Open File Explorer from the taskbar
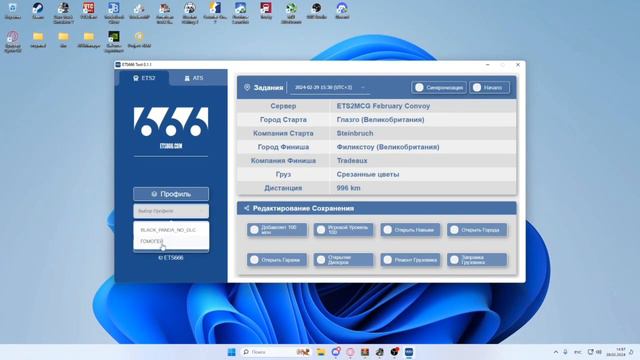This screenshot has height=360, width=640. click(321, 352)
